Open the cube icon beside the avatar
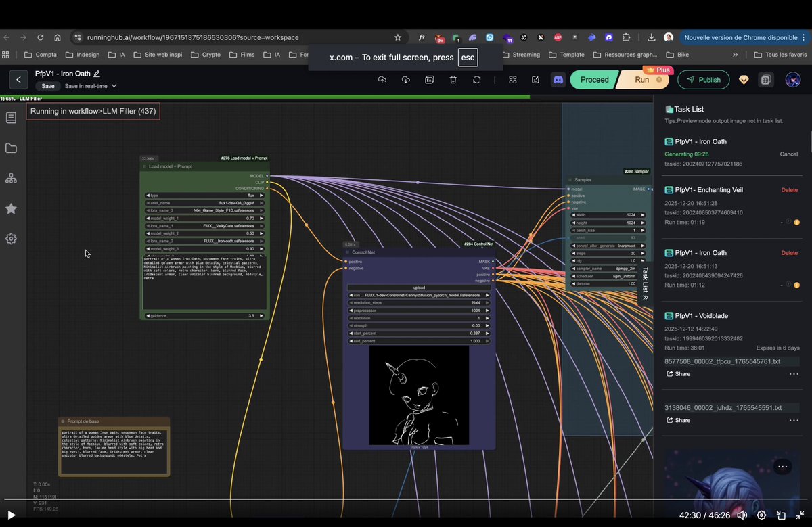 pyautogui.click(x=766, y=80)
